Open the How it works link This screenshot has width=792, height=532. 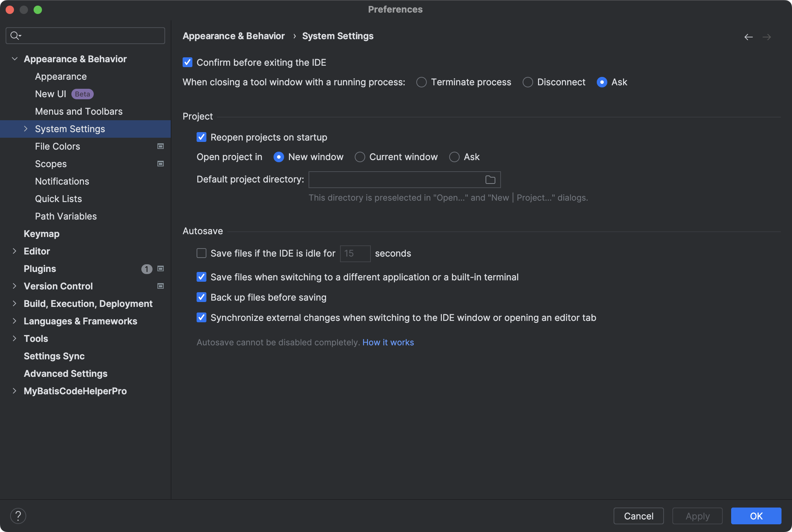click(388, 342)
